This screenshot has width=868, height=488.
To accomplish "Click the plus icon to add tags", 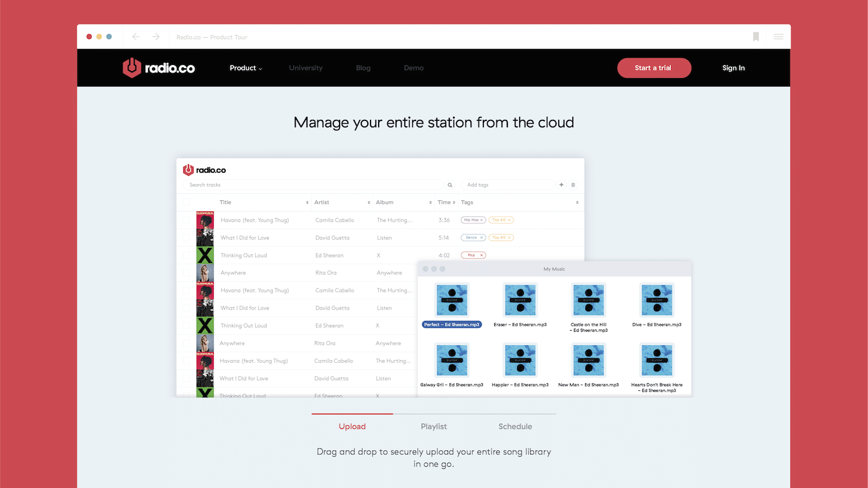I will click(561, 185).
